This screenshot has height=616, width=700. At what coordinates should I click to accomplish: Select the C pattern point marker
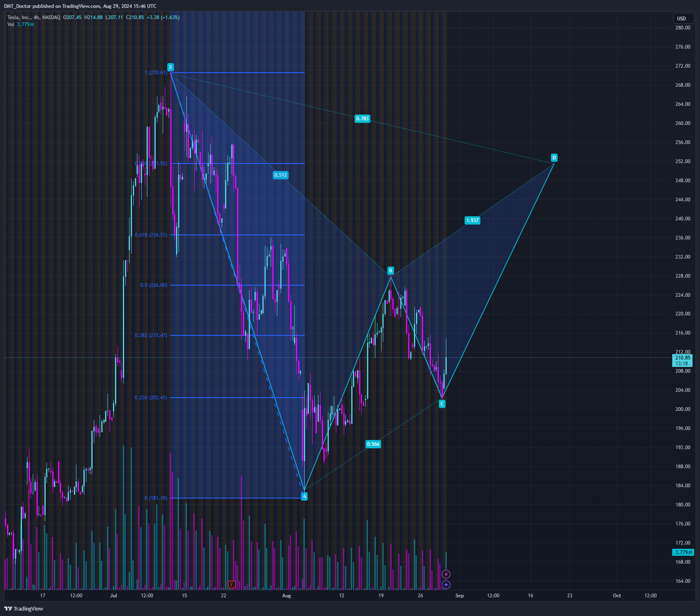[x=442, y=404]
